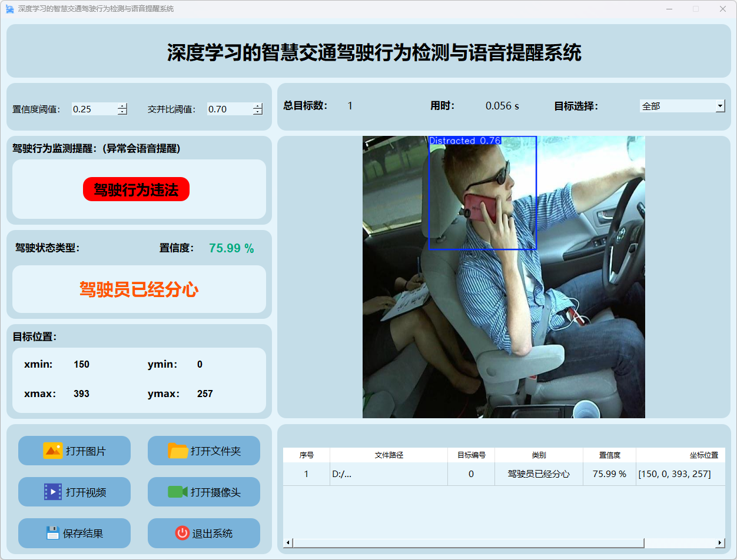Click the folder icon on 打开文件夹
This screenshot has height=560, width=737.
[178, 451]
